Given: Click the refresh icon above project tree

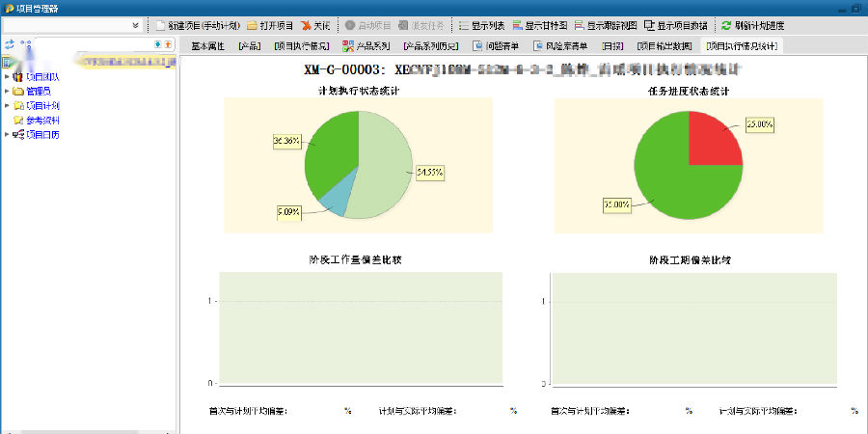Looking at the screenshot, I should click(9, 44).
